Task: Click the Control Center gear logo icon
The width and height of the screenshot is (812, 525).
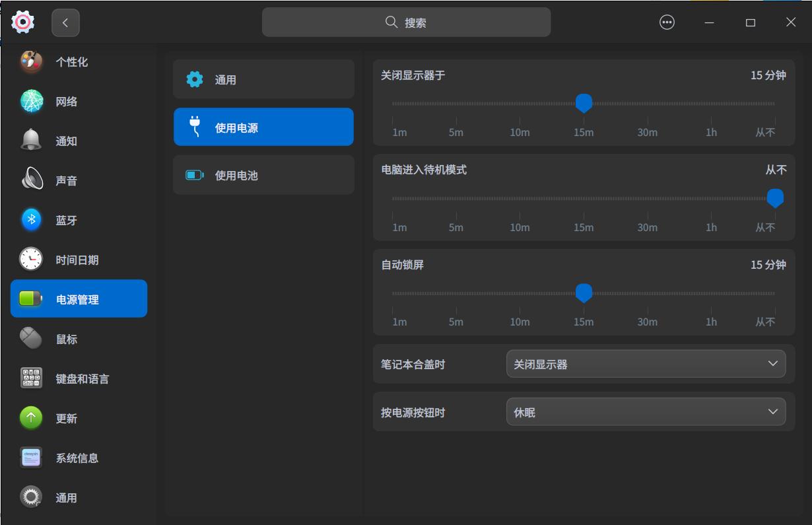Action: 23,22
